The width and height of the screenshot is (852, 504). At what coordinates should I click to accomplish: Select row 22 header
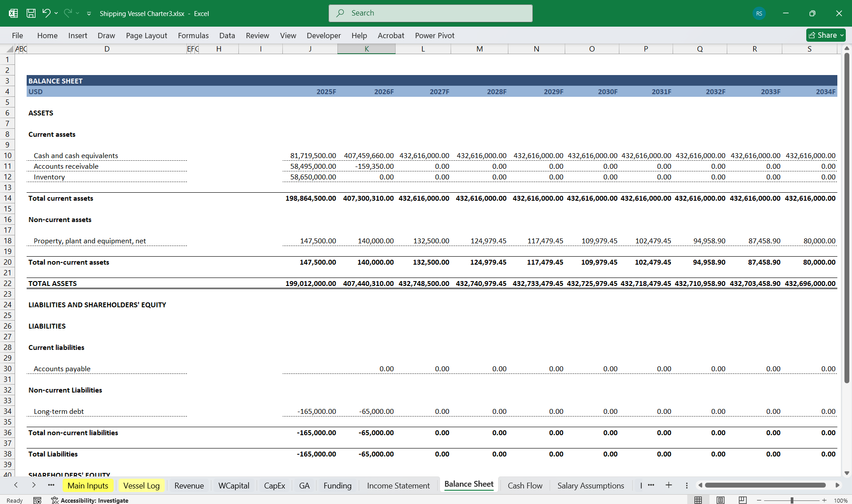[x=8, y=283]
